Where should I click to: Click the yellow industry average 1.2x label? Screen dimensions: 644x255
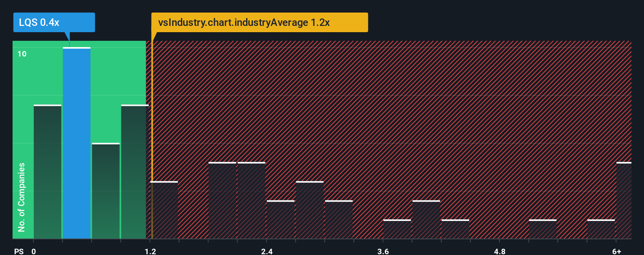[260, 22]
